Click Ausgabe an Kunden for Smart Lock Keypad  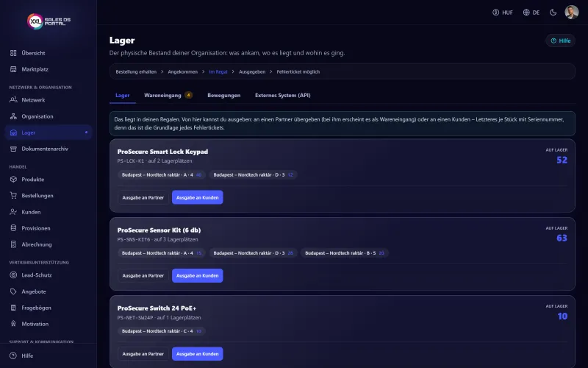click(x=197, y=197)
